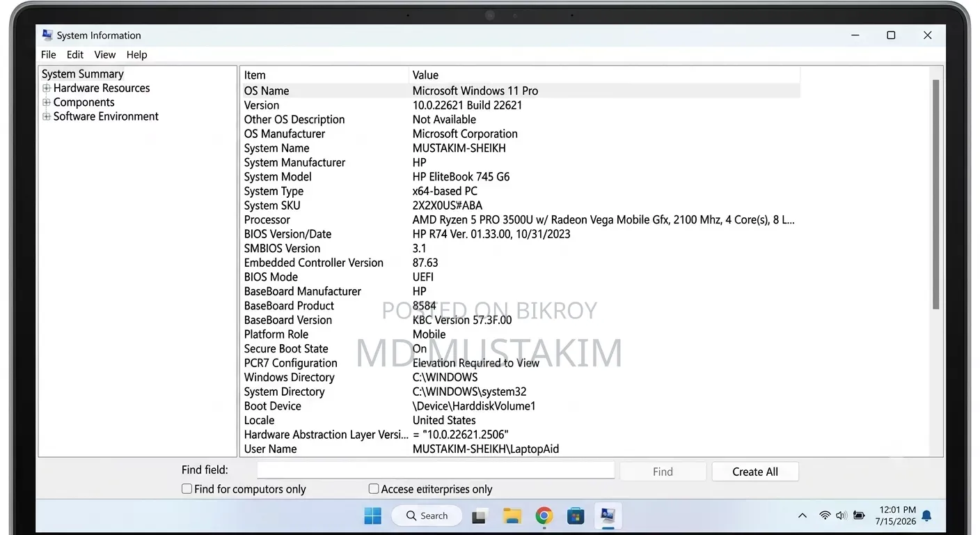Expand the Components node
980x535 pixels.
click(47, 102)
